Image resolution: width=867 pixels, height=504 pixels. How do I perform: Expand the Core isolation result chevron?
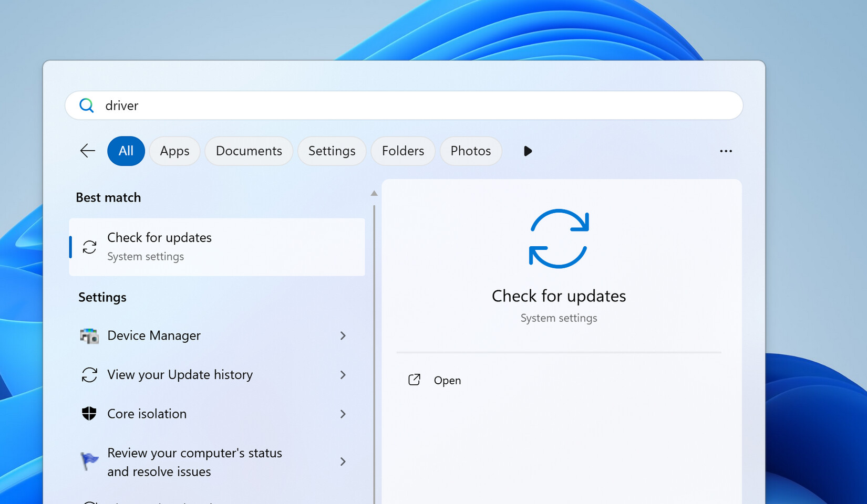tap(343, 414)
